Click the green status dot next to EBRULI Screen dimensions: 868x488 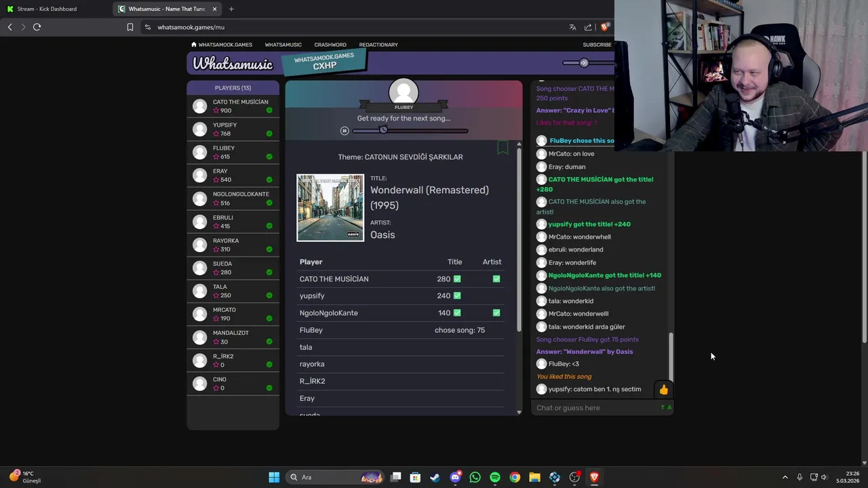point(269,226)
